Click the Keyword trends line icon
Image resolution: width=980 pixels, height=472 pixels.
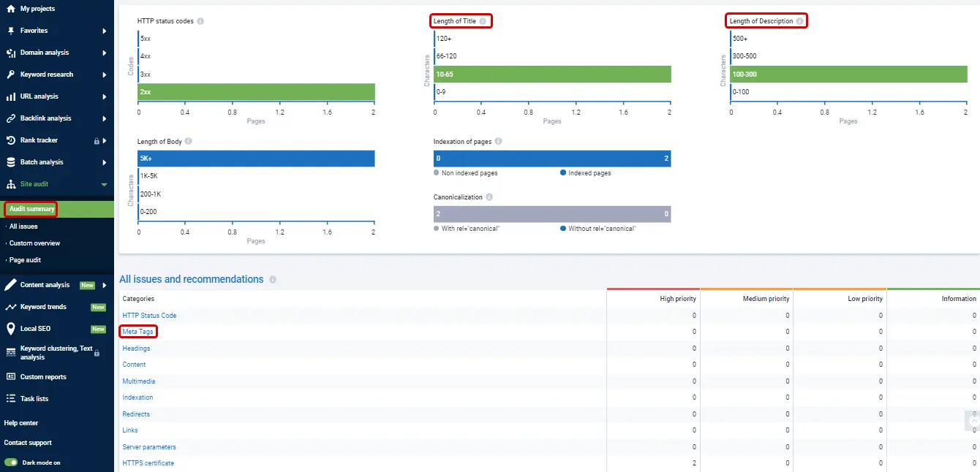tap(10, 307)
